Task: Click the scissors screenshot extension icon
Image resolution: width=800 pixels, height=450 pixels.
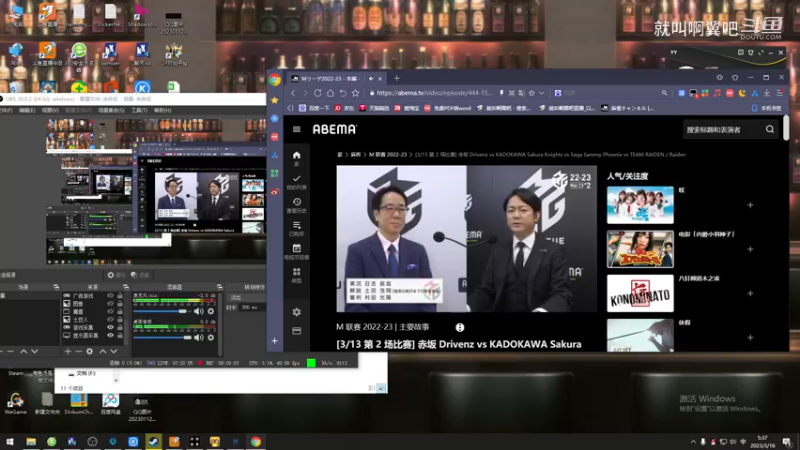Action: pos(755,93)
